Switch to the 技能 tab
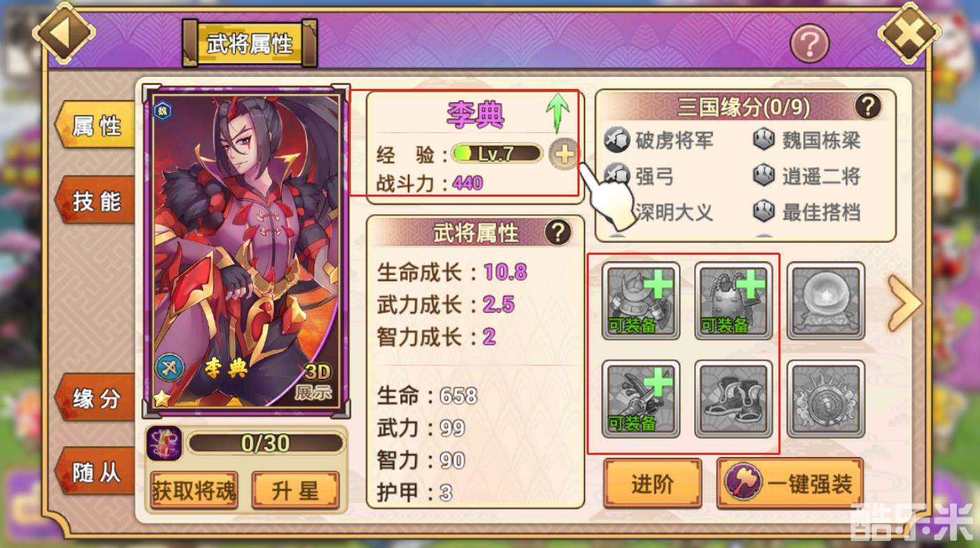Viewport: 980px width, 548px height. point(96,201)
